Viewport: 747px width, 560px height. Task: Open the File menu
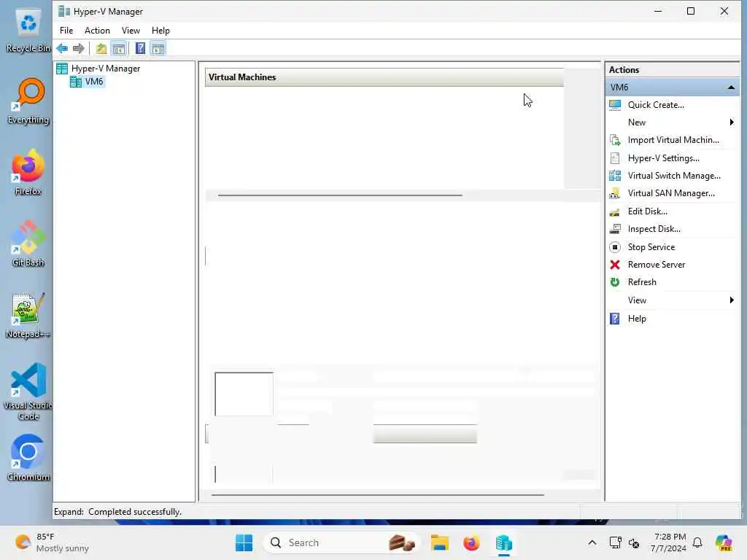tap(66, 31)
